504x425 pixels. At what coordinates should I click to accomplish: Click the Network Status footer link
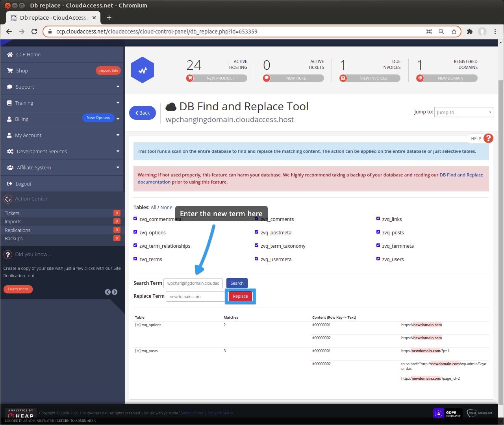pyautogui.click(x=220, y=413)
